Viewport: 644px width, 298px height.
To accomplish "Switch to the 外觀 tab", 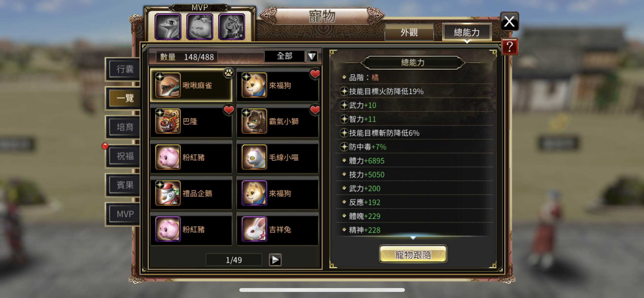I will (x=409, y=32).
